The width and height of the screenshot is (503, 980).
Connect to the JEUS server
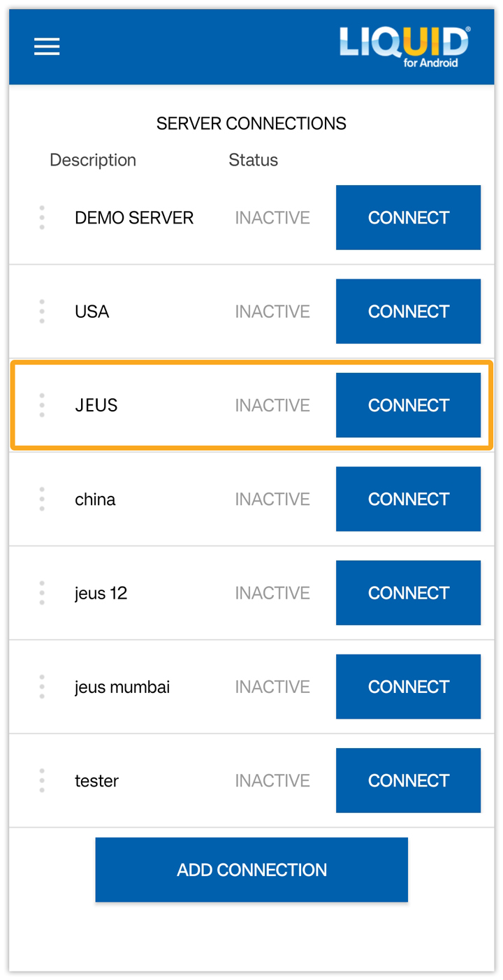point(408,405)
